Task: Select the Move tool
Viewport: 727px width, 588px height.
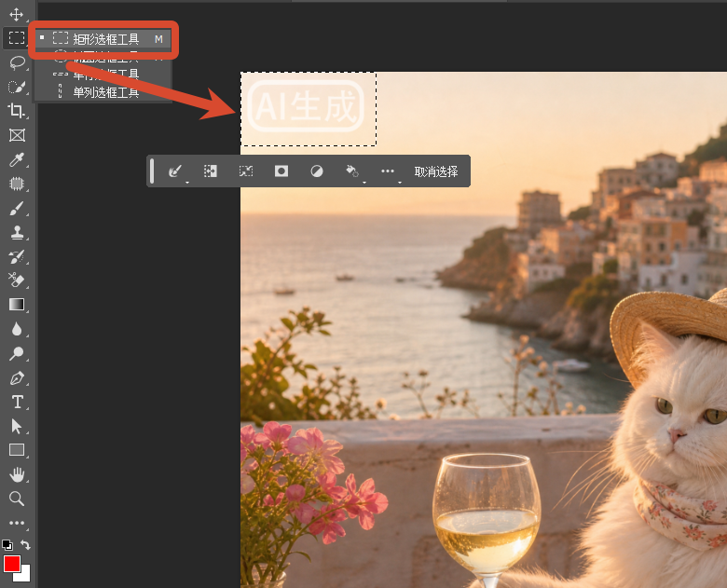Action: coord(17,14)
